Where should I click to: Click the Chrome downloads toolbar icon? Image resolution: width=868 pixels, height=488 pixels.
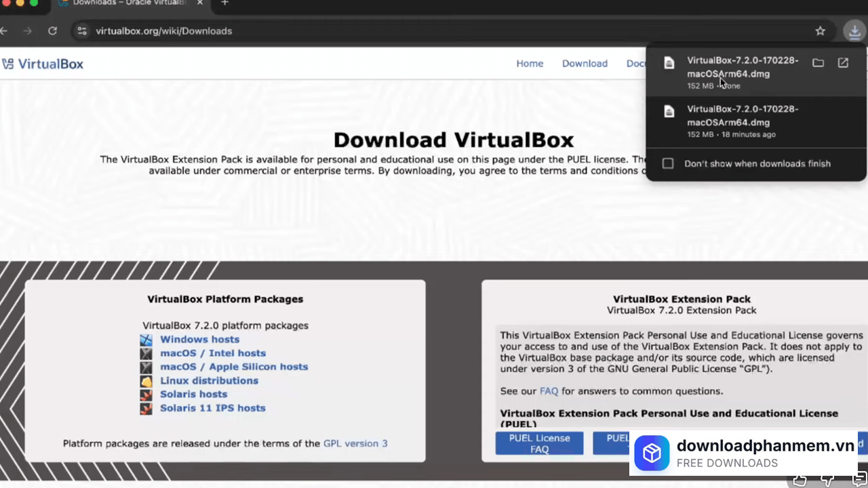point(854,31)
